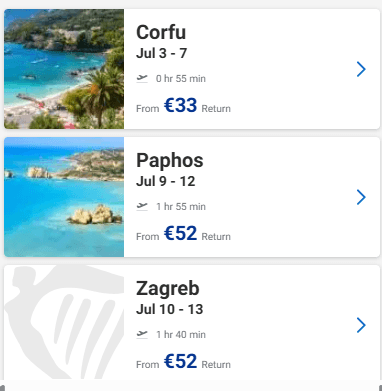Click the 1 hr 40 min flight duration
The height and width of the screenshot is (391, 382).
(181, 335)
